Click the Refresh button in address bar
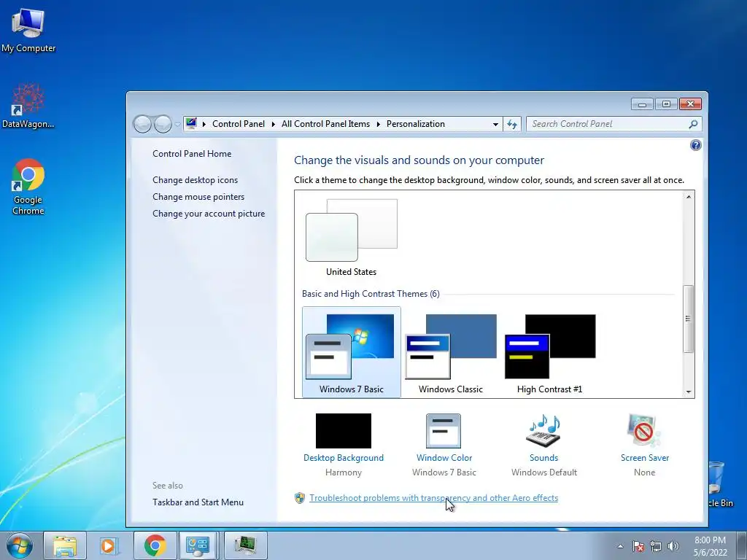 tap(512, 124)
